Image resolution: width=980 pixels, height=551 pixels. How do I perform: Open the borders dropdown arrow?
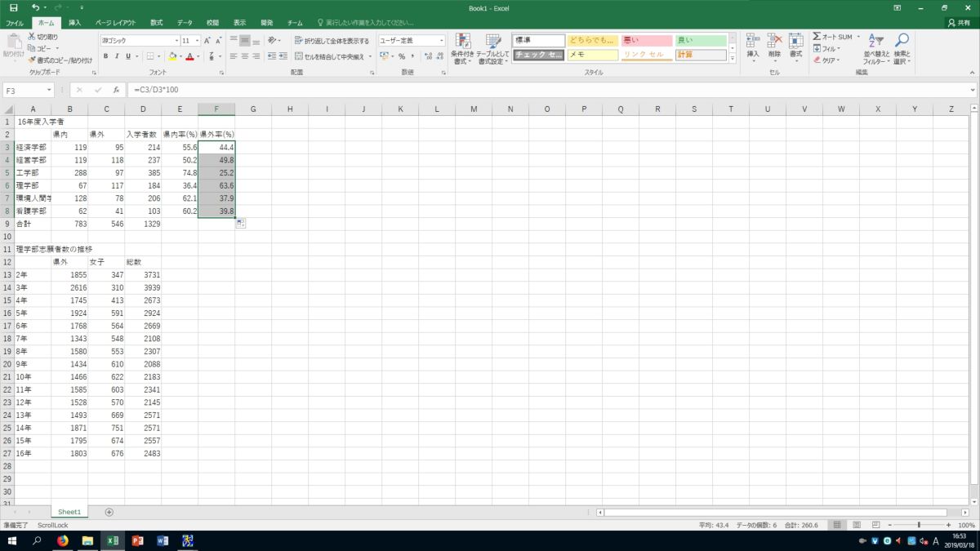[x=160, y=56]
